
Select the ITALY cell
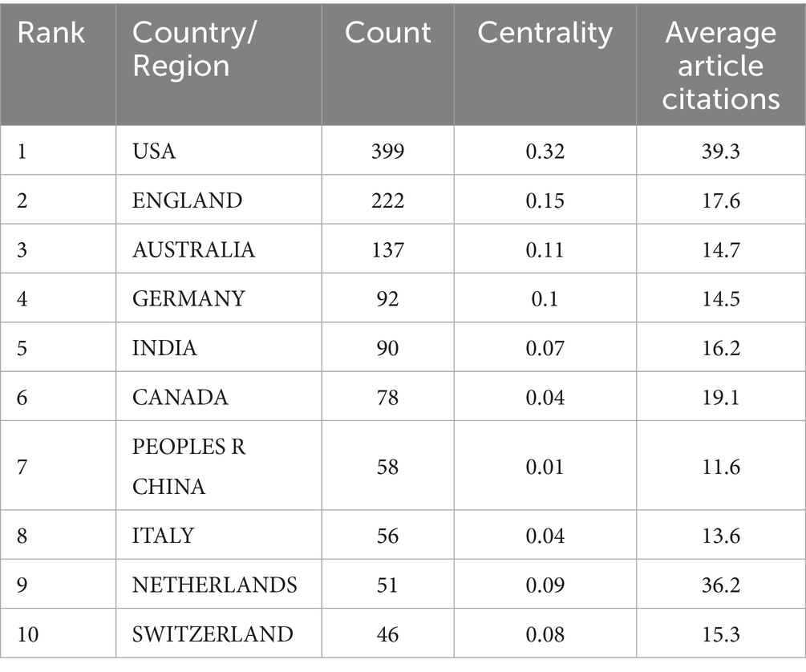tap(163, 535)
